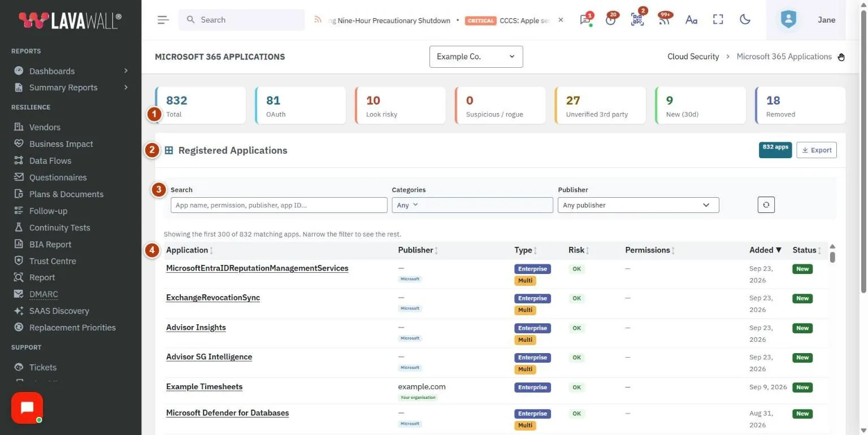Click the RSS feed icon in news ticker
The image size is (868, 435).
(318, 20)
